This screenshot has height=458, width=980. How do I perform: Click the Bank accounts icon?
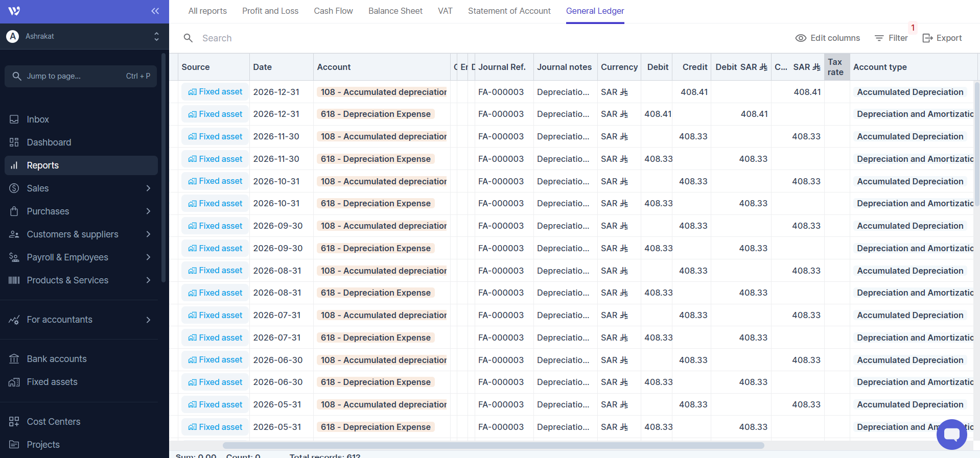(x=14, y=359)
